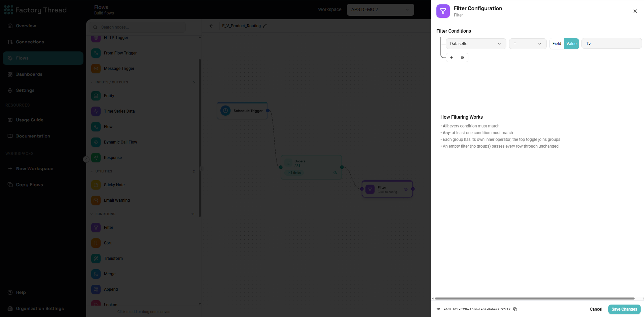The width and height of the screenshot is (644, 317).
Task: Add a condition group icon
Action: [463, 57]
